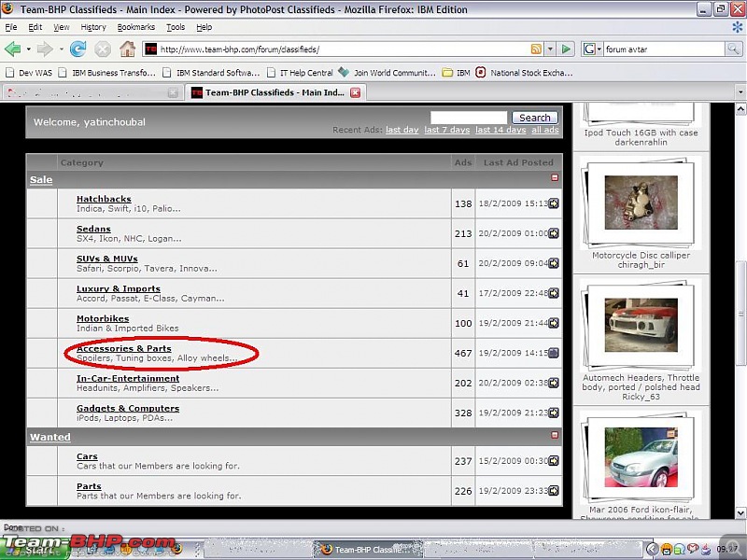Collapse the Wanted category section
This screenshot has width=747, height=560.
(555, 435)
